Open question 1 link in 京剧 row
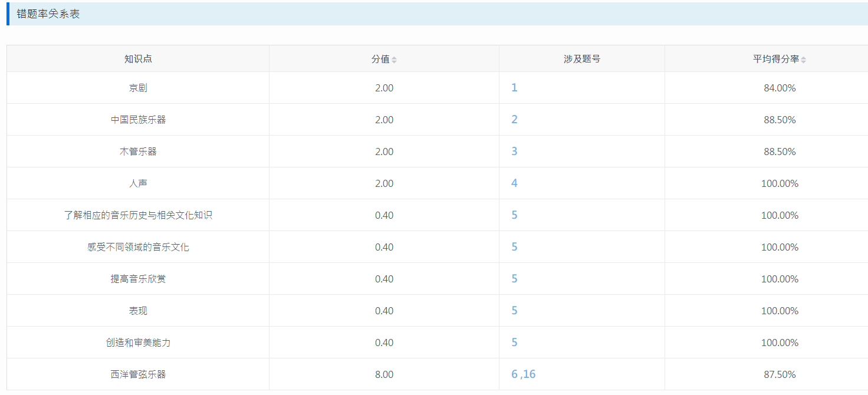The image size is (868, 395). pos(514,88)
